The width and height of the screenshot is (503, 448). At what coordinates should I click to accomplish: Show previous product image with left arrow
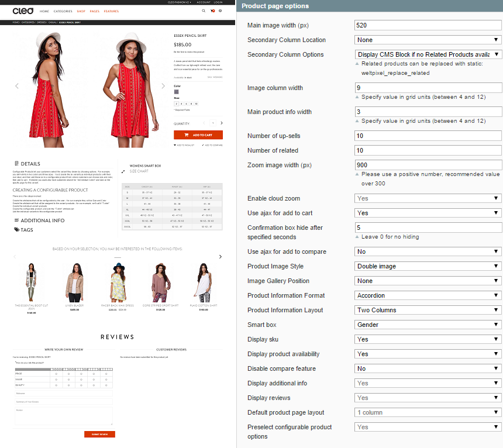(16, 86)
